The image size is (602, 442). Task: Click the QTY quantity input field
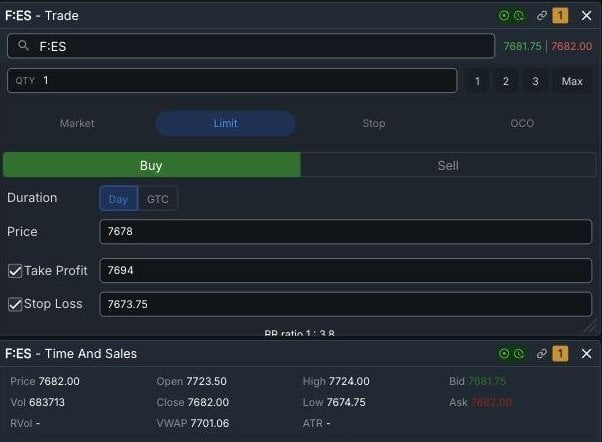pos(232,81)
